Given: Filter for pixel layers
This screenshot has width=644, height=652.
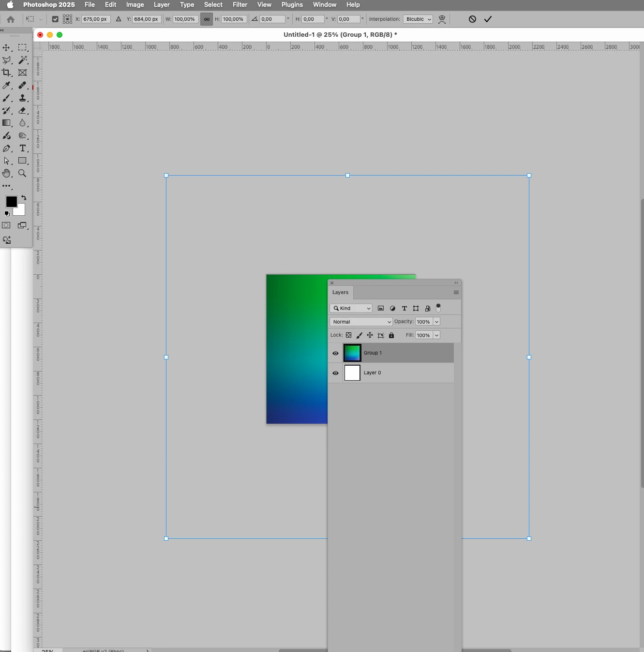Looking at the screenshot, I should (381, 308).
